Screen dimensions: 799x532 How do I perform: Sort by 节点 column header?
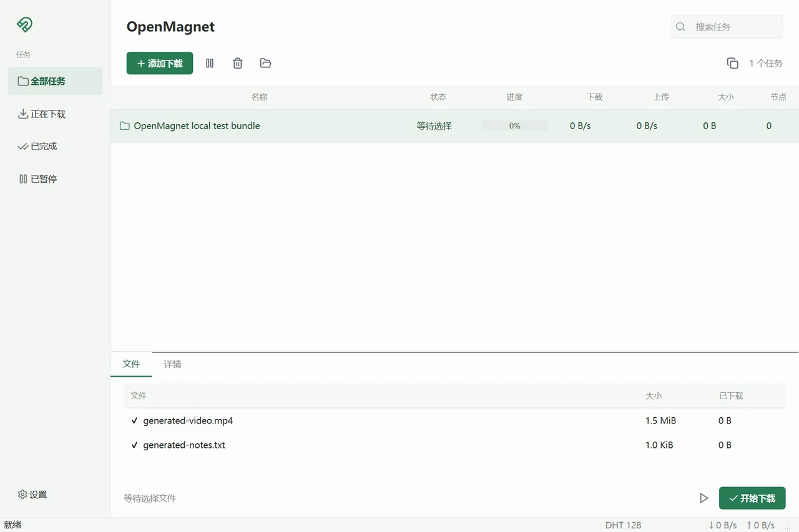(778, 97)
